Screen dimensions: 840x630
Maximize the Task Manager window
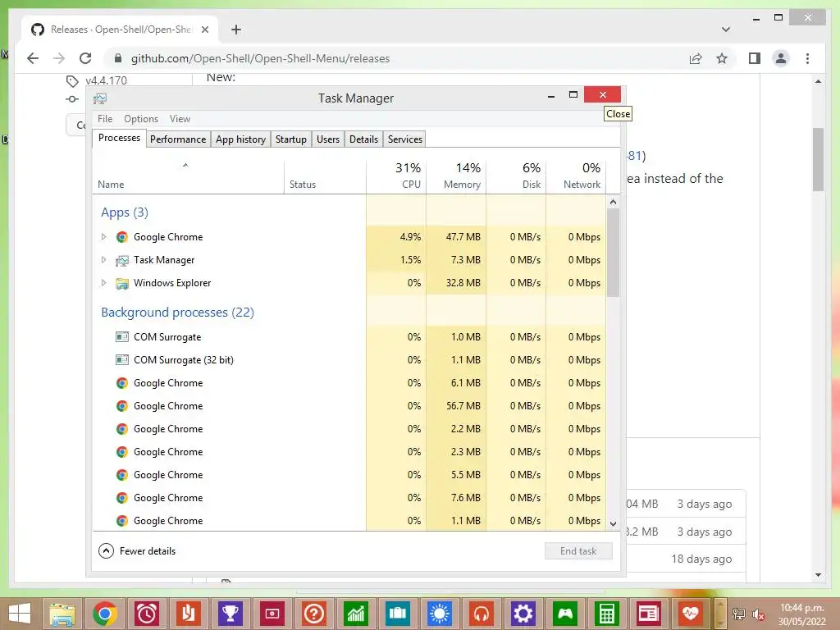pos(573,95)
